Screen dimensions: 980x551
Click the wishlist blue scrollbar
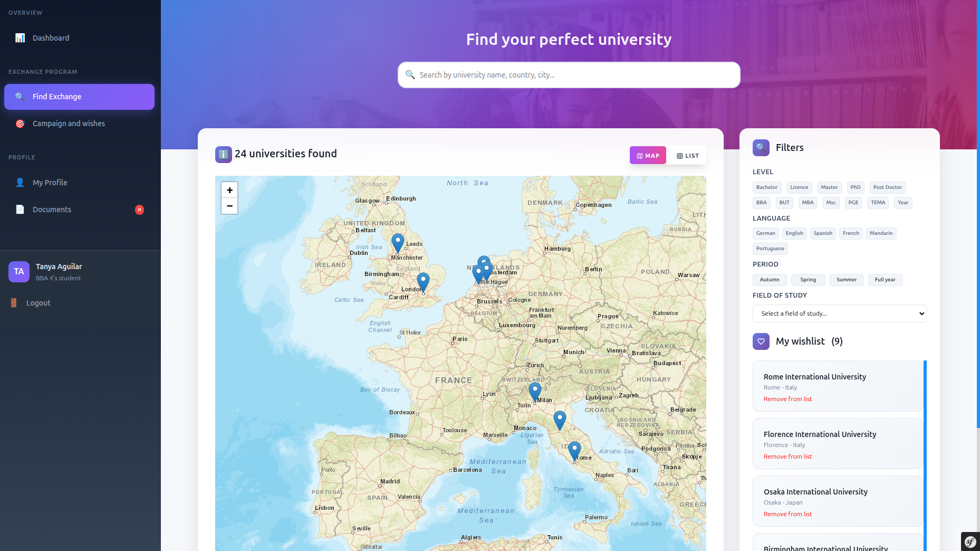pos(925,455)
